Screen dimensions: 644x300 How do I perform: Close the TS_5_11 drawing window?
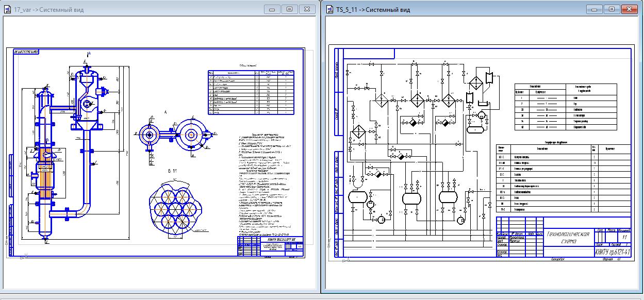click(x=629, y=9)
